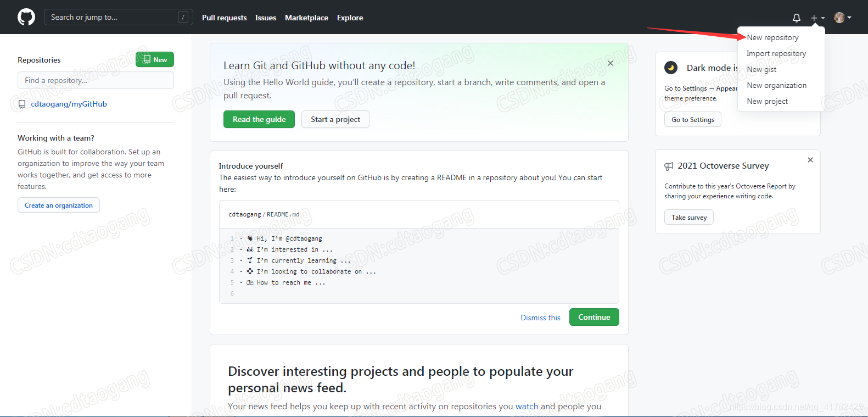Open the Explore page

tap(350, 18)
